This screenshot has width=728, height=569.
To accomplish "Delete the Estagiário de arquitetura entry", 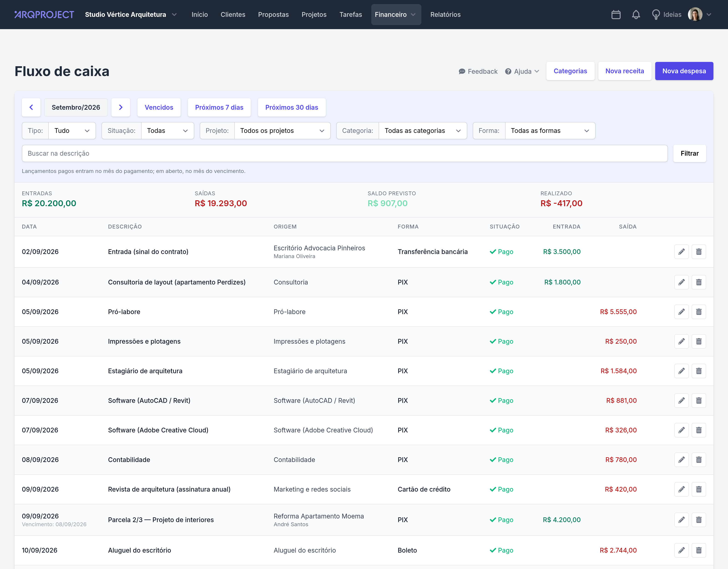I will 699,371.
